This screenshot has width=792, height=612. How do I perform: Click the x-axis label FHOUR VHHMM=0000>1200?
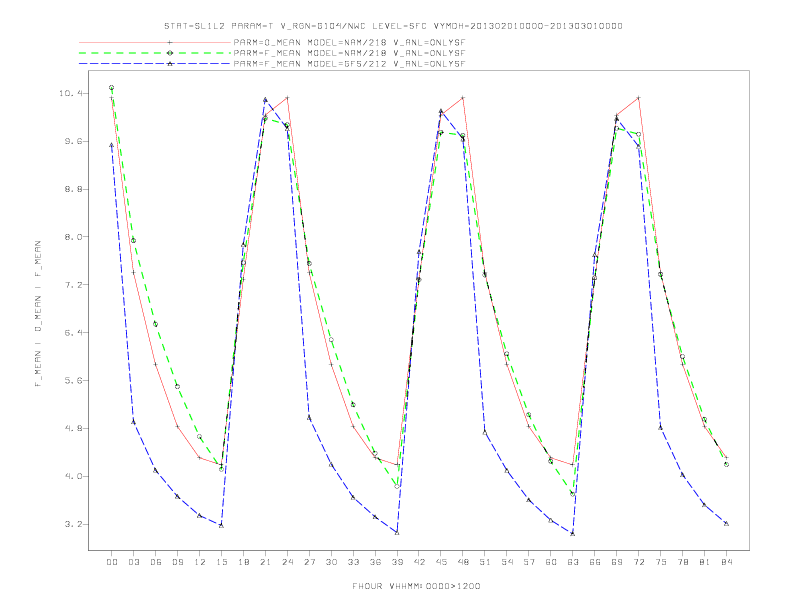tap(416, 586)
